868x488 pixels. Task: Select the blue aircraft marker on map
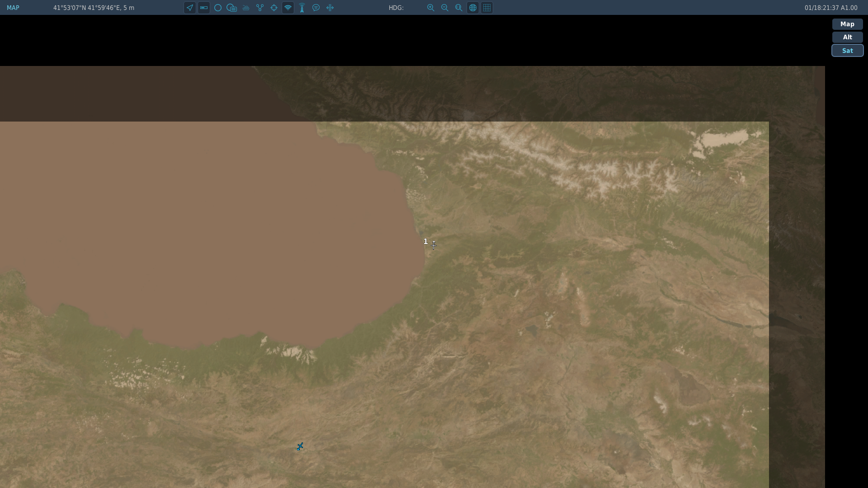tap(300, 446)
